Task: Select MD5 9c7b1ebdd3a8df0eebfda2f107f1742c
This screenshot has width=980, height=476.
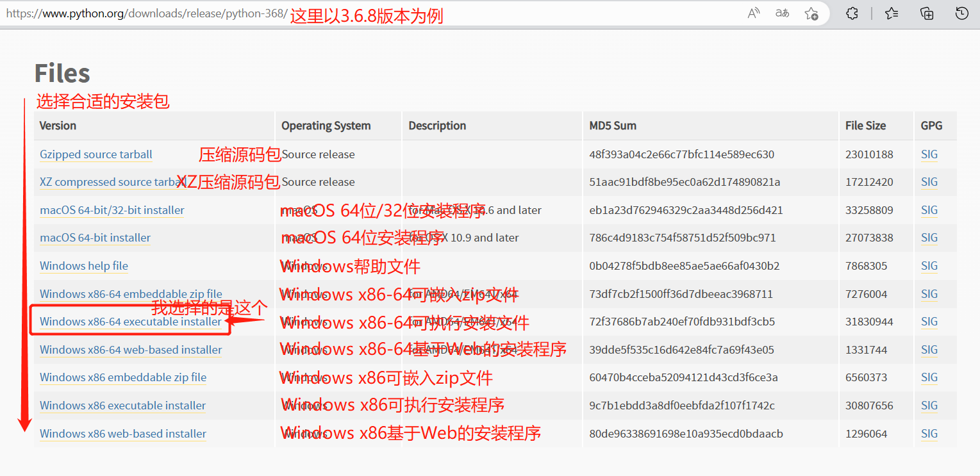Action: (x=682, y=406)
